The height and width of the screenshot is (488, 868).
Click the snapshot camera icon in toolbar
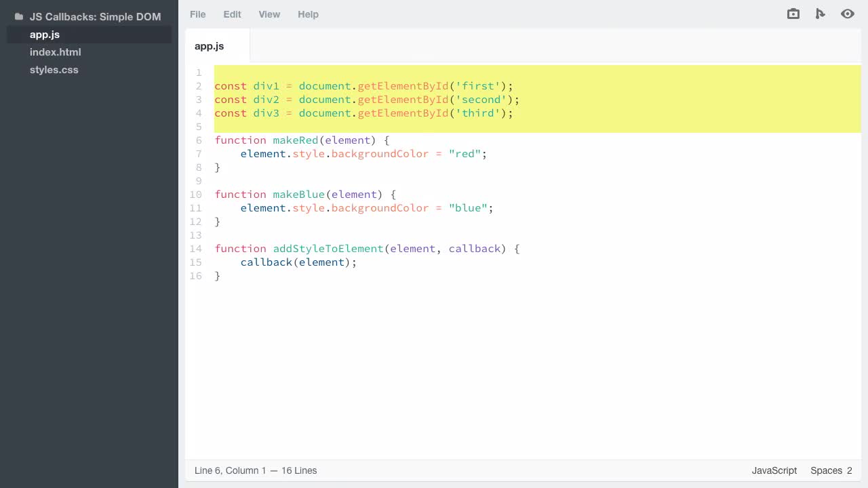[x=793, y=14]
